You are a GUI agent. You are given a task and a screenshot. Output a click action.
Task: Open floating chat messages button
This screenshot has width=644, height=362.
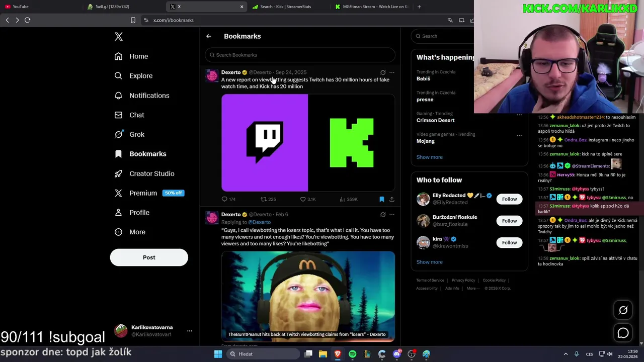click(623, 333)
